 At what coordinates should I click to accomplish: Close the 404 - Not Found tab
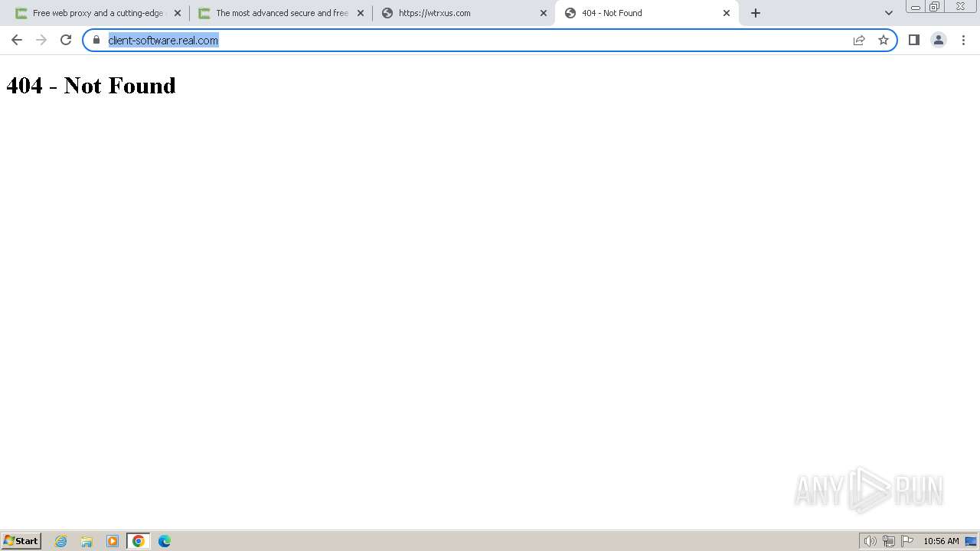click(727, 13)
